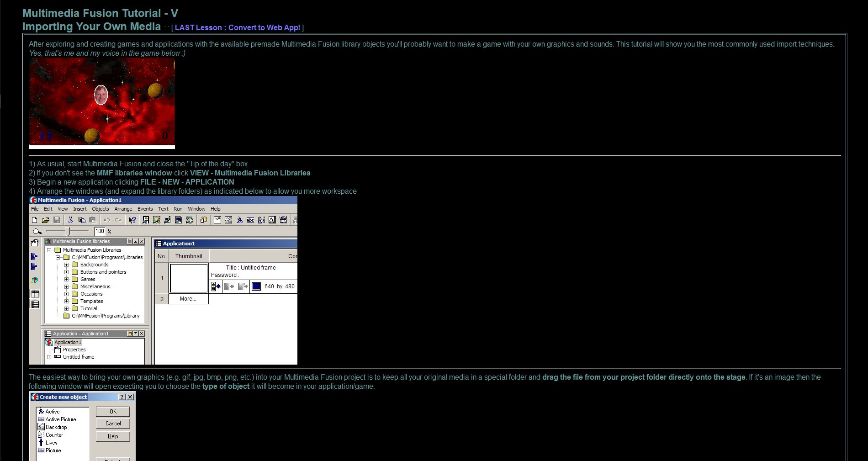The image size is (868, 461).
Task: Click the magnifier zoom icon
Action: [x=37, y=231]
